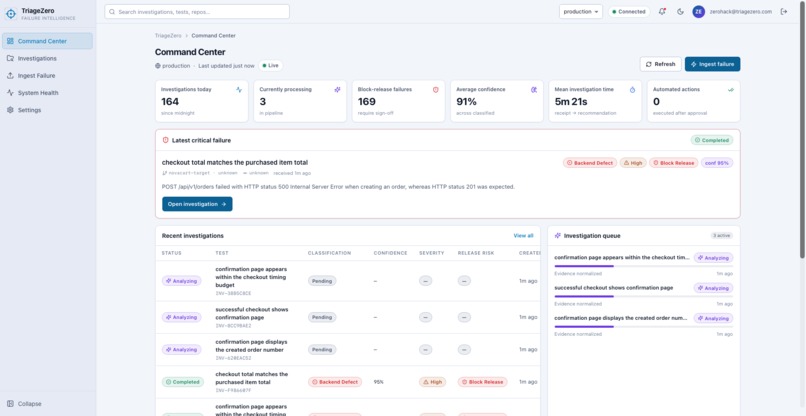The height and width of the screenshot is (416, 806).
Task: Click the Block-release failures shield icon
Action: [x=436, y=89]
